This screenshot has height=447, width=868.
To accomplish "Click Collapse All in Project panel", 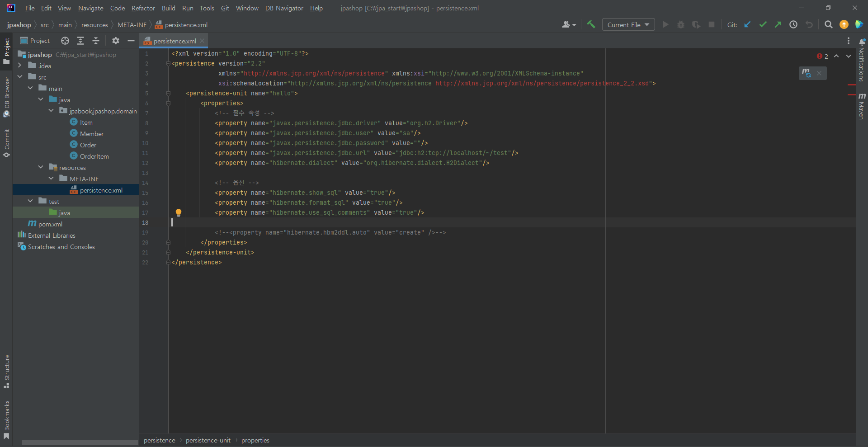I will coord(96,41).
